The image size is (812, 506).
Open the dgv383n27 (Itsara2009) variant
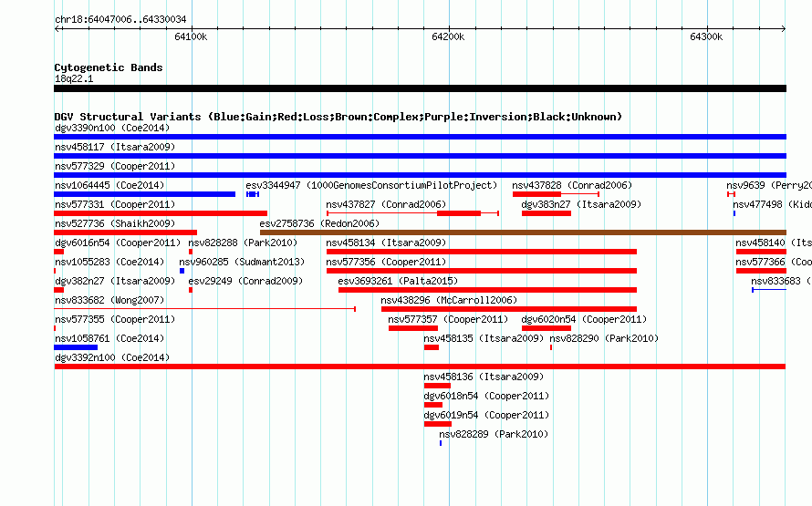[547, 213]
